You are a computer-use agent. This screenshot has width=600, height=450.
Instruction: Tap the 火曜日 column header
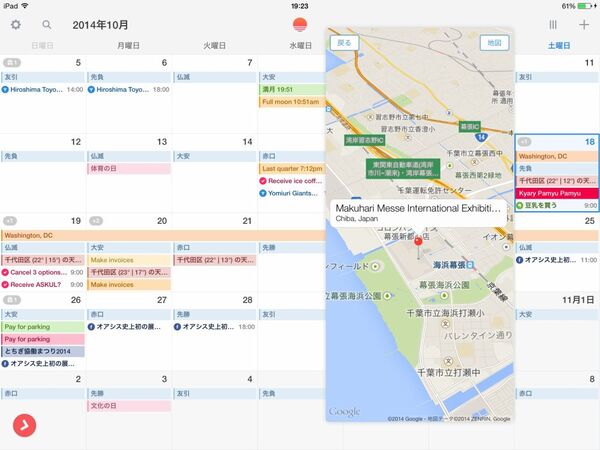(x=214, y=46)
